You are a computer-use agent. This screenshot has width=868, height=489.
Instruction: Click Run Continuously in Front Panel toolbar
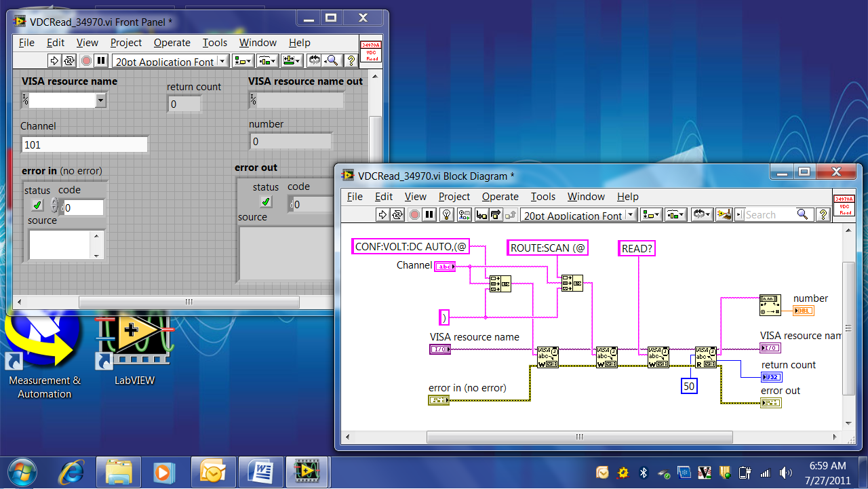point(68,60)
